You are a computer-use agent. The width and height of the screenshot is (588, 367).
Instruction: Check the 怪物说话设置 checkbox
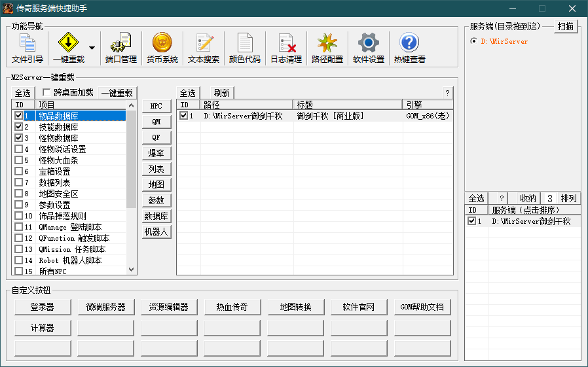pos(18,149)
